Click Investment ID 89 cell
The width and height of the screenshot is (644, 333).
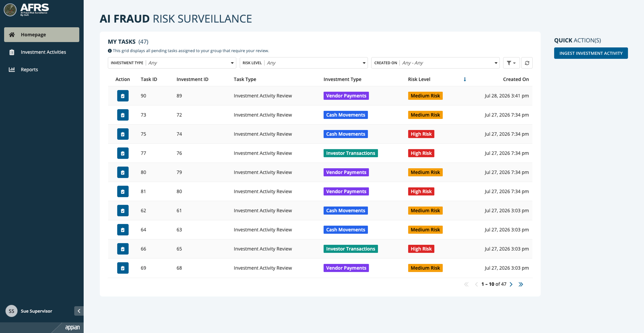179,96
